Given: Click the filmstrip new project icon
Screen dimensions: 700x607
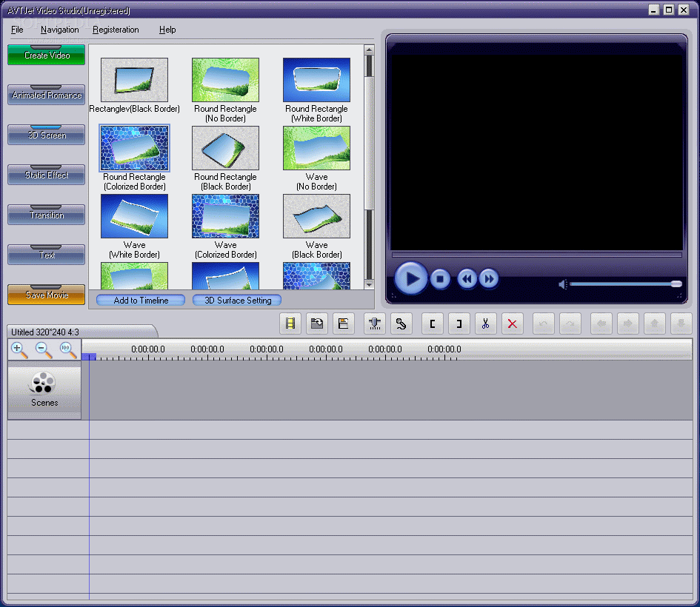Looking at the screenshot, I should (290, 323).
